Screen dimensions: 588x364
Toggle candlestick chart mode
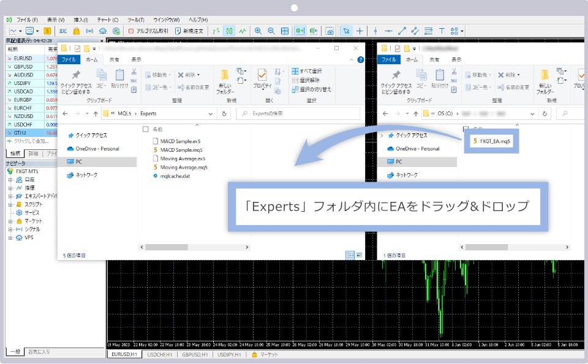(229, 31)
